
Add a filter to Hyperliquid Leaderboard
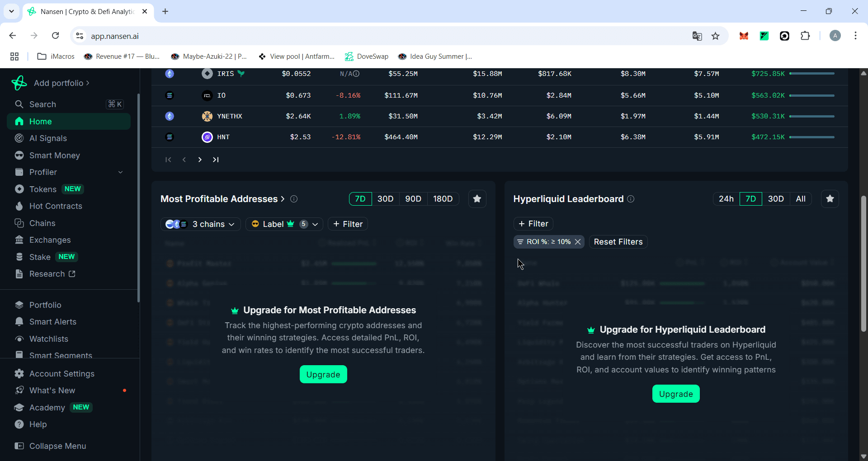pos(533,224)
